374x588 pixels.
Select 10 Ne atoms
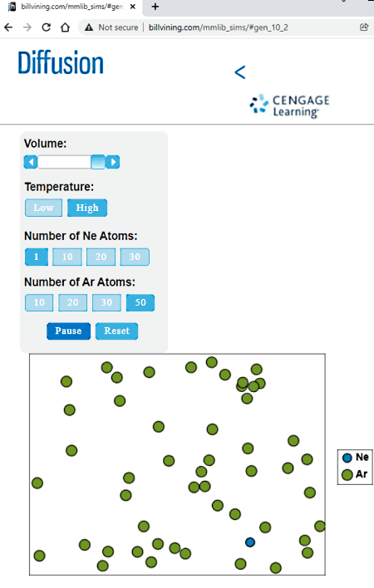coord(67,257)
